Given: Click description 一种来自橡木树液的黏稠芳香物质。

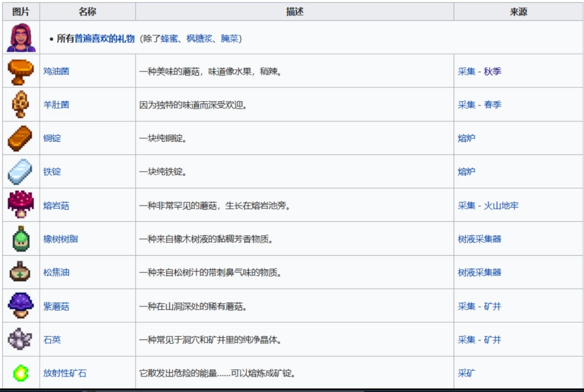Looking at the screenshot, I should (207, 239).
